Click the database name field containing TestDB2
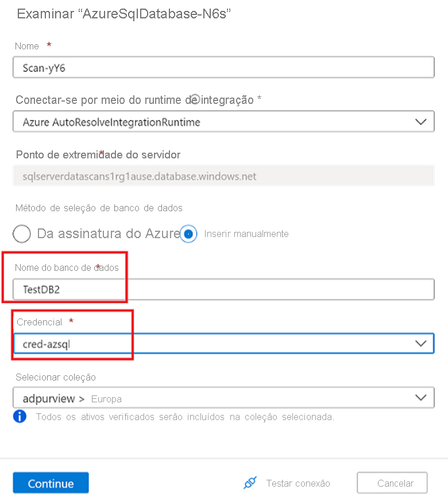The width and height of the screenshot is (448, 501). pyautogui.click(x=224, y=289)
